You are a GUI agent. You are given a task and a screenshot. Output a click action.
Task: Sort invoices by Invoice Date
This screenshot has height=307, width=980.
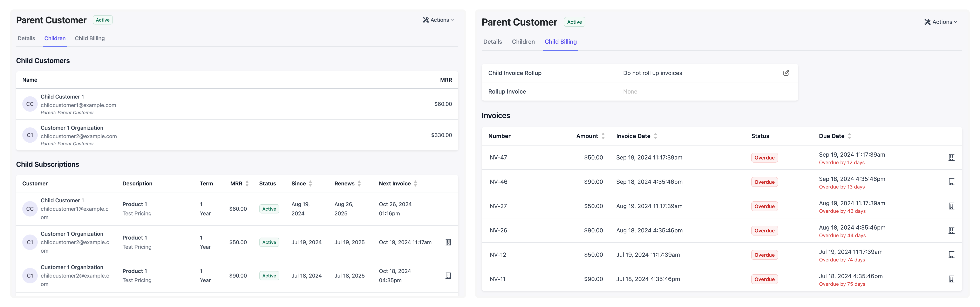[655, 136]
